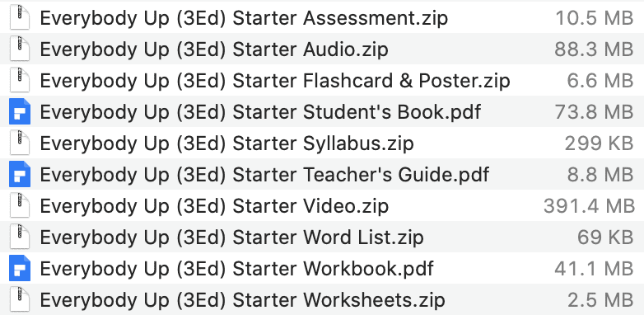This screenshot has height=315, width=644.
Task: Select the Starter Audio.zip file name
Action: click(214, 49)
